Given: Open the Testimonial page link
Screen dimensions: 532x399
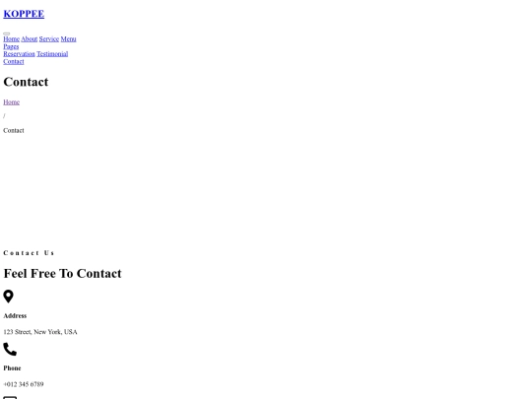Looking at the screenshot, I should (x=52, y=54).
